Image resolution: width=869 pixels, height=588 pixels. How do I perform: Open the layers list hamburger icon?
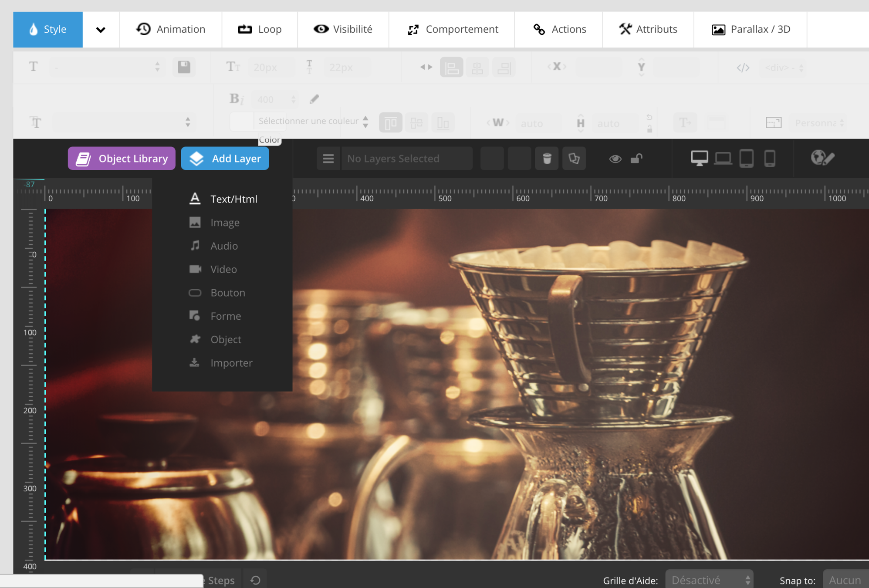click(328, 159)
